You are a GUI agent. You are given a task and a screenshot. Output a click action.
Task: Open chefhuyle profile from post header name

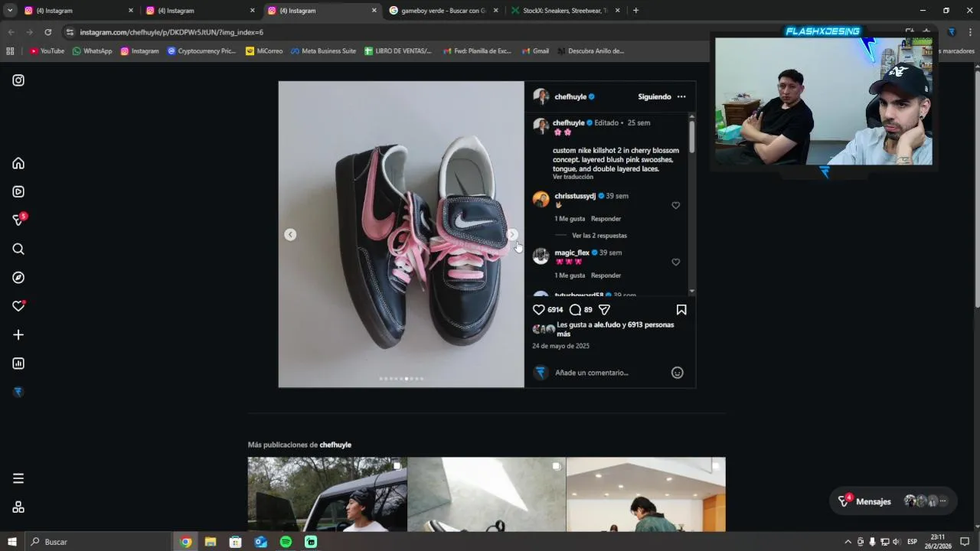(x=570, y=97)
